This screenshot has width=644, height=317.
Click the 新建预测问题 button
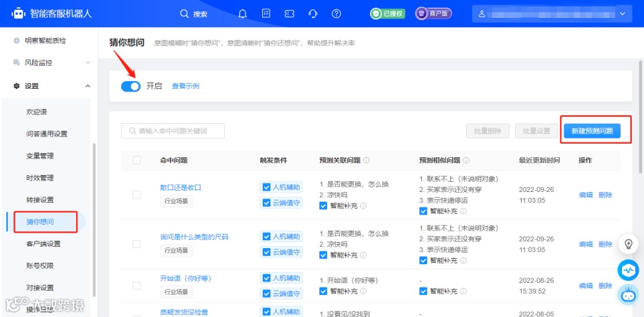point(592,131)
